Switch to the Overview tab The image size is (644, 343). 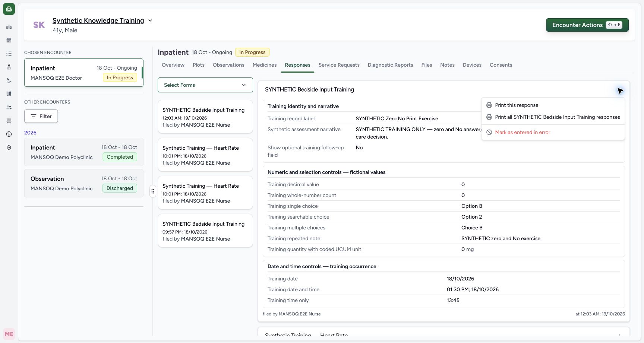(173, 65)
